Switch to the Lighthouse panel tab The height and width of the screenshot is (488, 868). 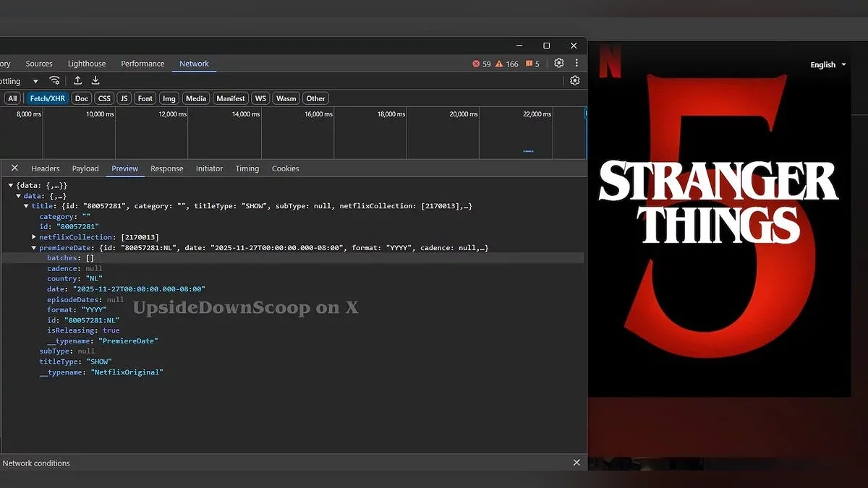(87, 64)
